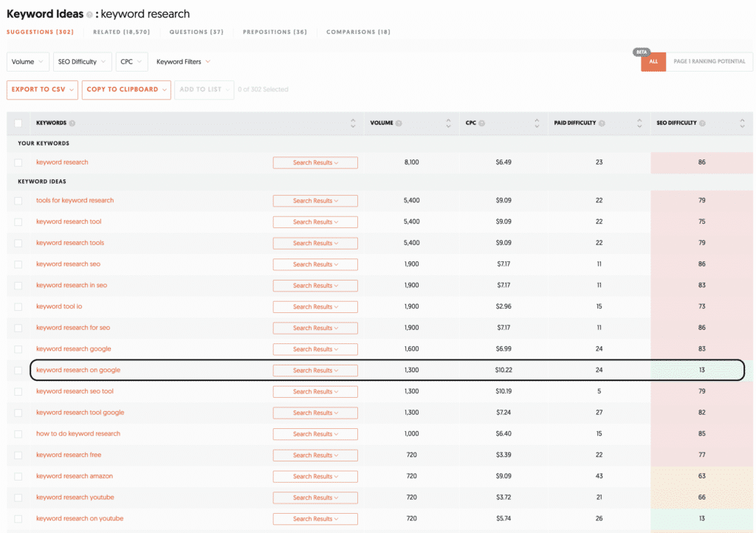Click the help icon beside Keyword Ideas title
The width and height of the screenshot is (756, 533).
coord(89,15)
